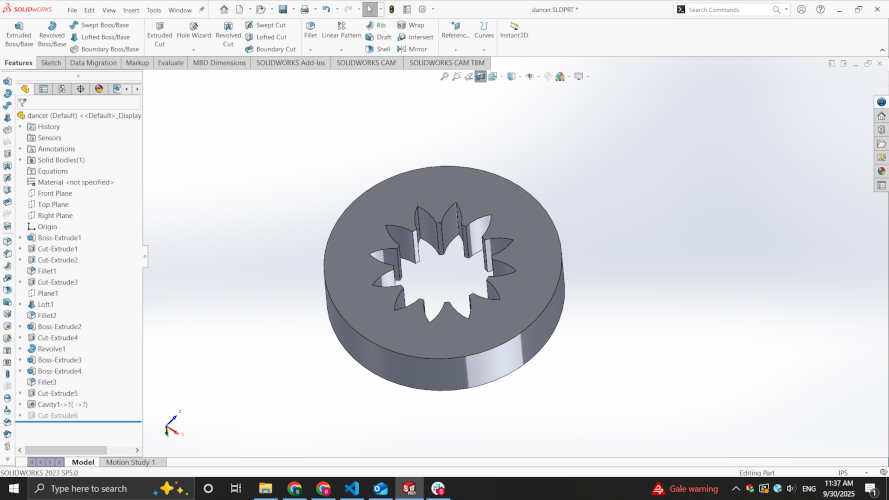Click the Lofted Boss/Base tool

[x=104, y=37]
